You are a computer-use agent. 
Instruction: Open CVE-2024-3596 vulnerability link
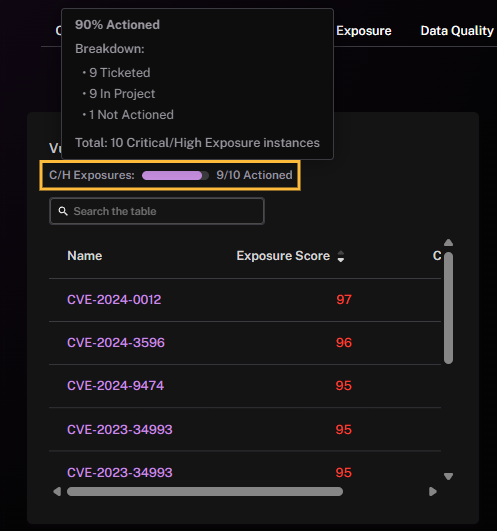click(116, 343)
